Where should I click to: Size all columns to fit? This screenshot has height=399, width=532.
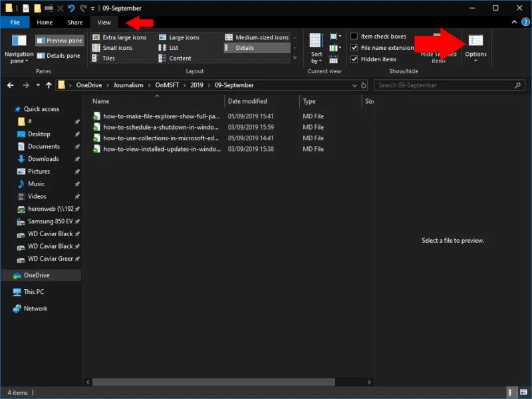pos(334,60)
